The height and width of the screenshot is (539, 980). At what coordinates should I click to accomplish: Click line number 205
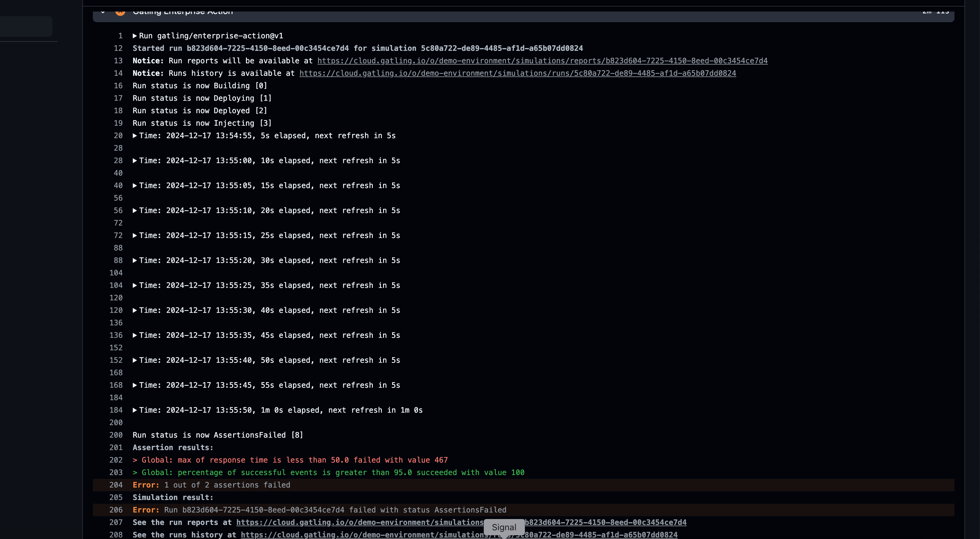click(x=116, y=498)
